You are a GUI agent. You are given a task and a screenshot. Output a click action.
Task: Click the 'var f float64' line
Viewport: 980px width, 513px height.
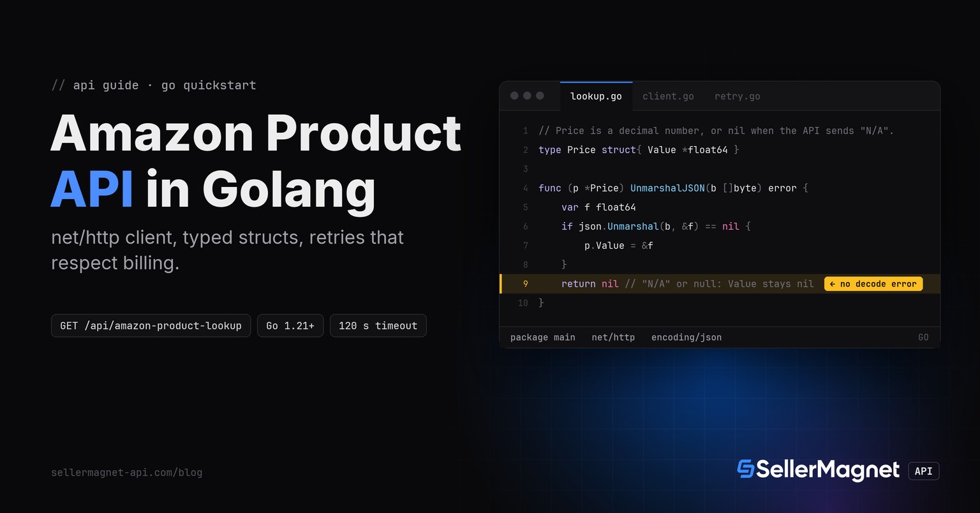[598, 207]
